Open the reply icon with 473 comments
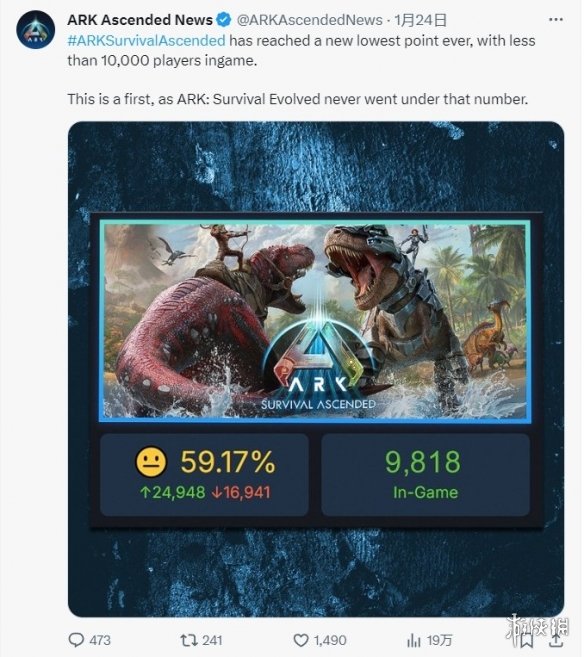The image size is (584, 657). (76, 640)
